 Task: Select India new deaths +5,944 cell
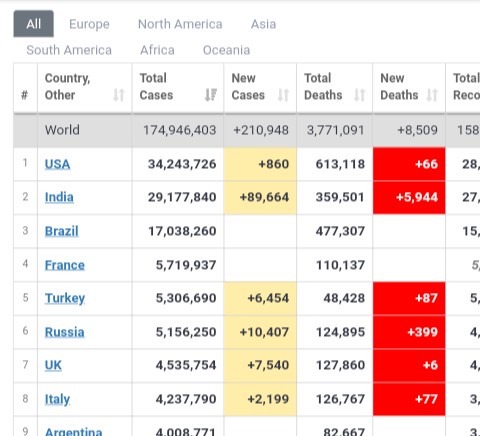tap(409, 197)
